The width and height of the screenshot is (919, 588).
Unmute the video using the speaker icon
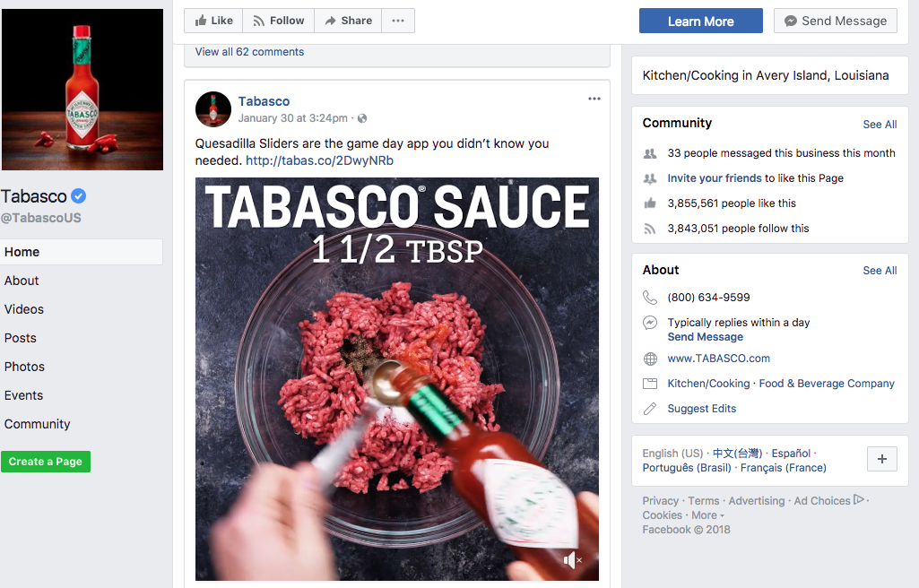[572, 560]
